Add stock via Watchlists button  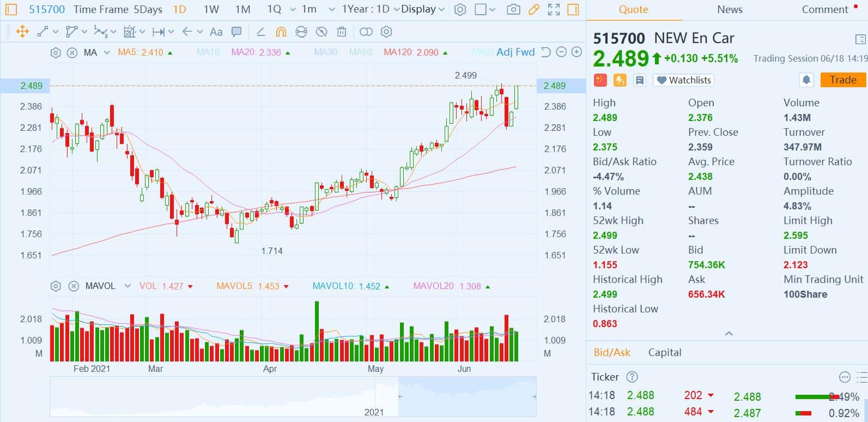point(684,80)
